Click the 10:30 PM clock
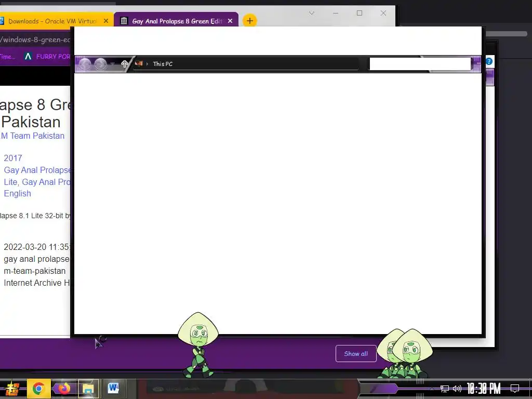 tap(484, 389)
